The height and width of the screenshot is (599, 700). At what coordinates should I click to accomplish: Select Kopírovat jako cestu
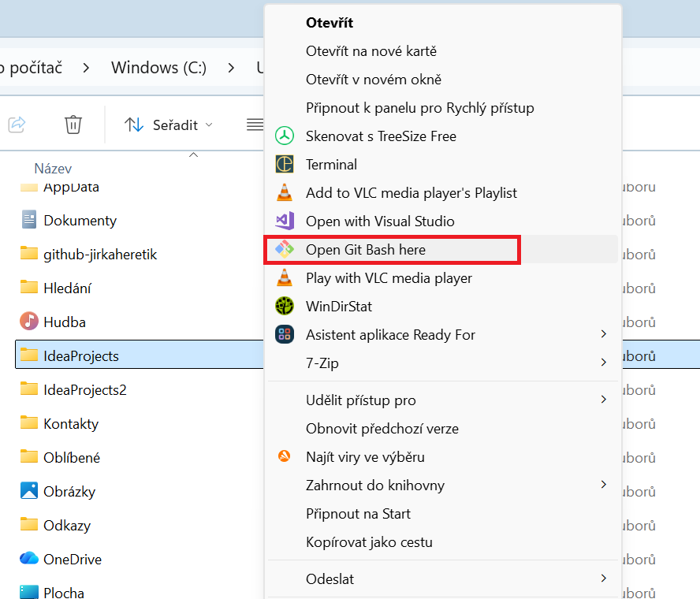367,541
